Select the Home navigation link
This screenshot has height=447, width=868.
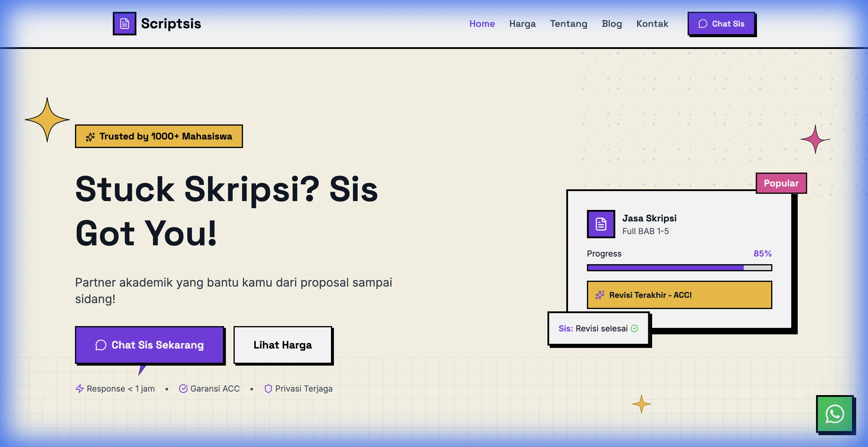(482, 24)
